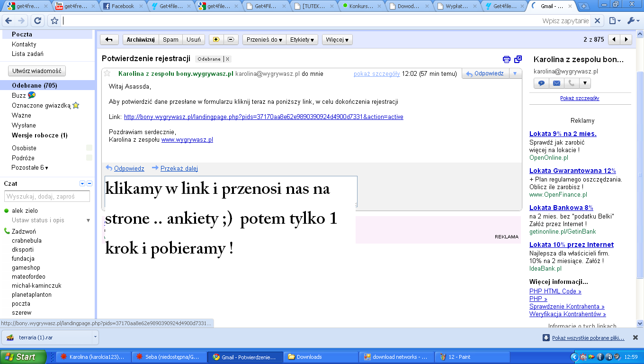644x364 pixels.
Task: Reload the page with the refresh icon
Action: 38,21
